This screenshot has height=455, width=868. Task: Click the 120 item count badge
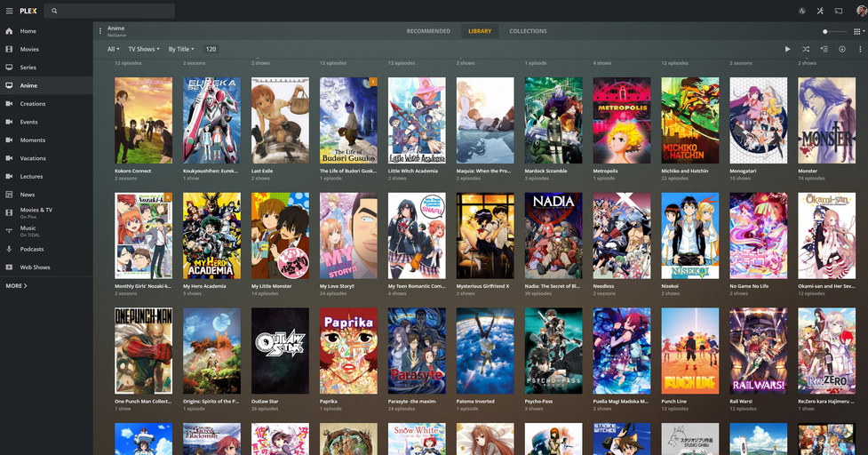click(211, 49)
